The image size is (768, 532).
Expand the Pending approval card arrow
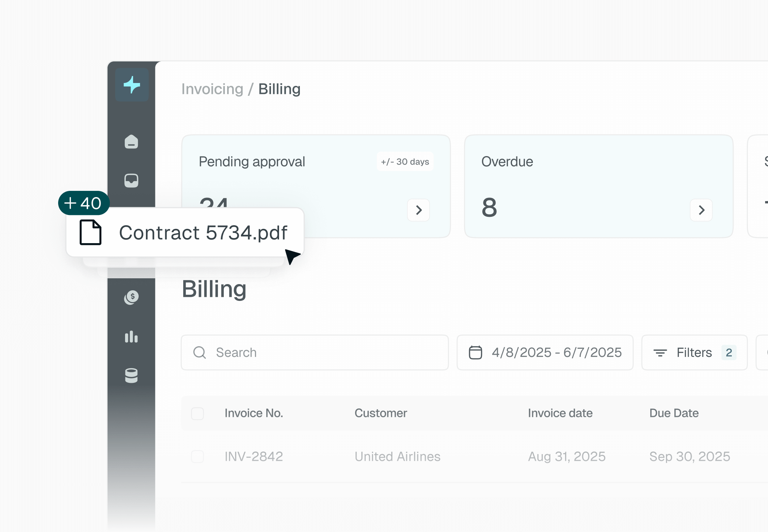419,210
